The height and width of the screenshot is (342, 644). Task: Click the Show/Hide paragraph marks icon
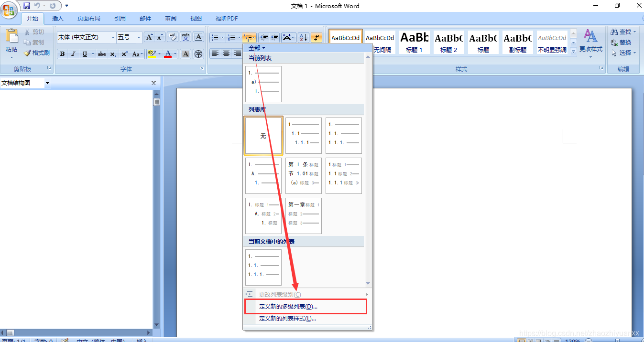[317, 37]
